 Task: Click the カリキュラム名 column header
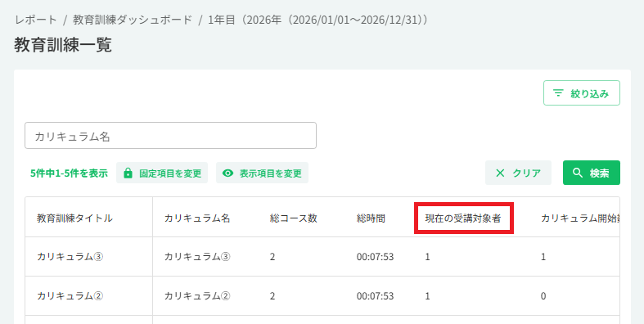(x=197, y=218)
